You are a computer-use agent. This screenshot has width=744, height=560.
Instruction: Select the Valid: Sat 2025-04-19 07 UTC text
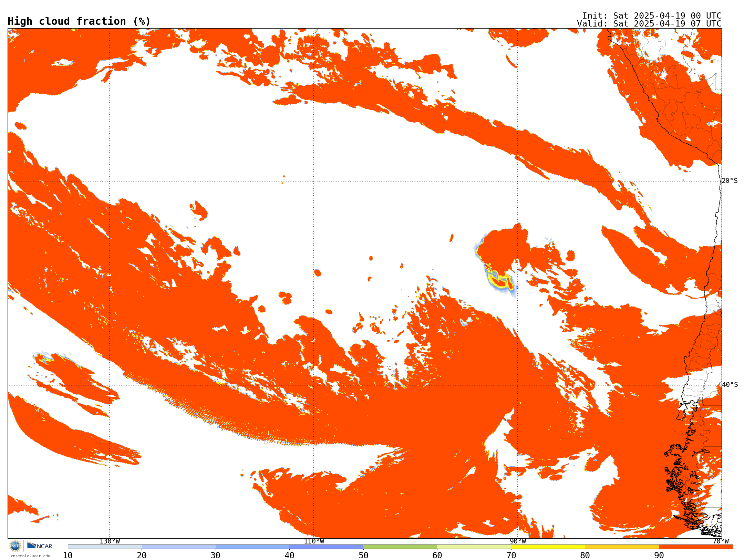(x=649, y=24)
